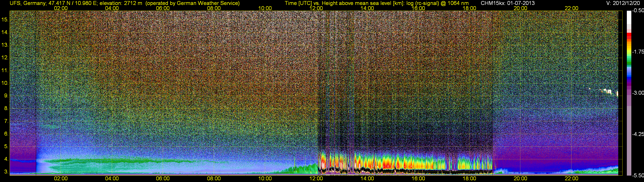Click the 20:00 label on the lower time axis
This screenshot has width=644, height=182.
click(521, 179)
